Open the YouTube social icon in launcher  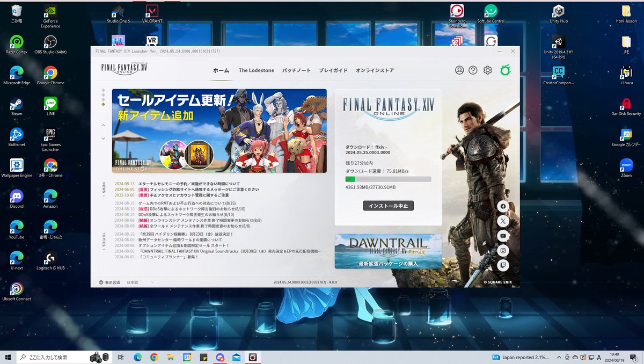click(503, 236)
